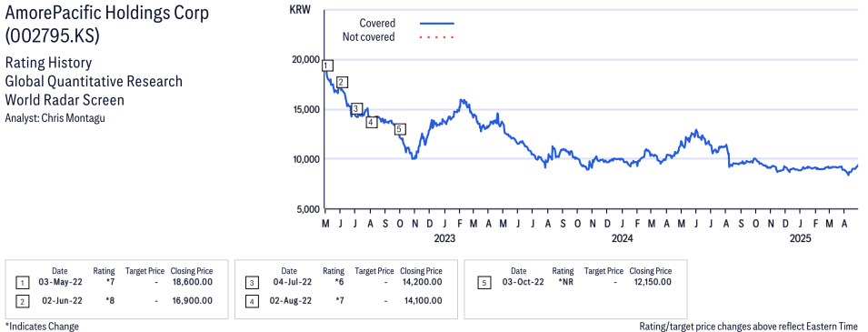
Task: Click rating marker 2 on the chart
Action: coord(342,83)
